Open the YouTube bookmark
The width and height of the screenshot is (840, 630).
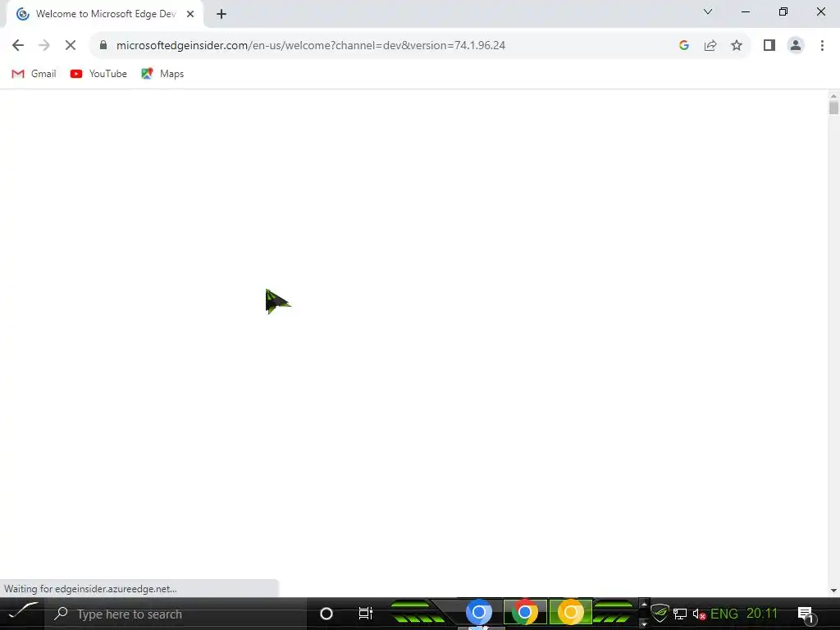[x=98, y=74]
